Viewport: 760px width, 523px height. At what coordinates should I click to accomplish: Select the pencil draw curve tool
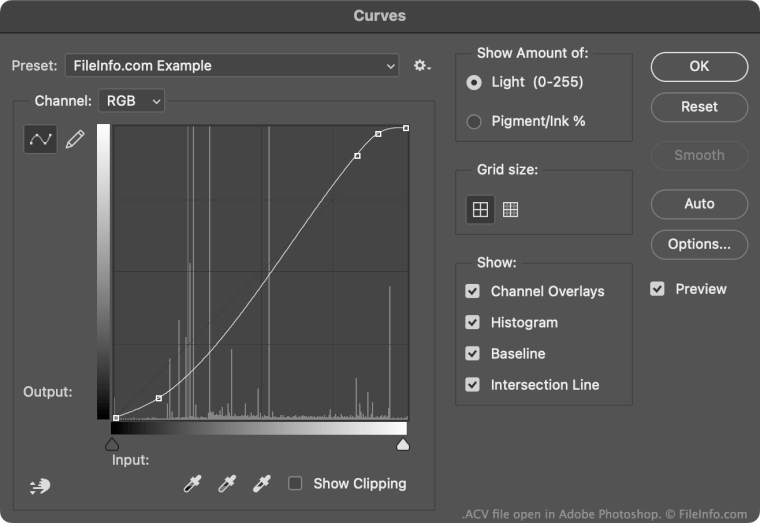pyautogui.click(x=75, y=141)
